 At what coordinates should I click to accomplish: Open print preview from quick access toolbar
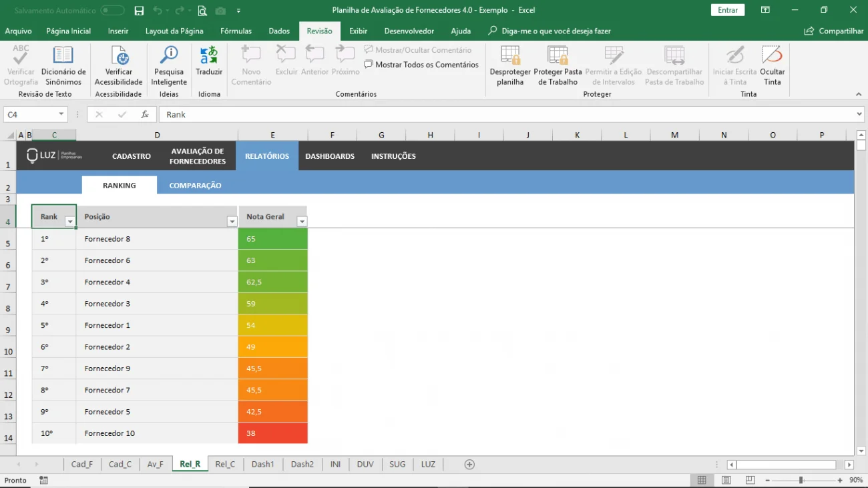(202, 11)
